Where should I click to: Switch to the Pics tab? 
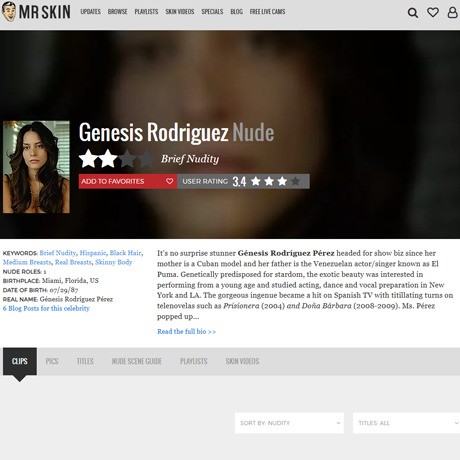point(52,361)
